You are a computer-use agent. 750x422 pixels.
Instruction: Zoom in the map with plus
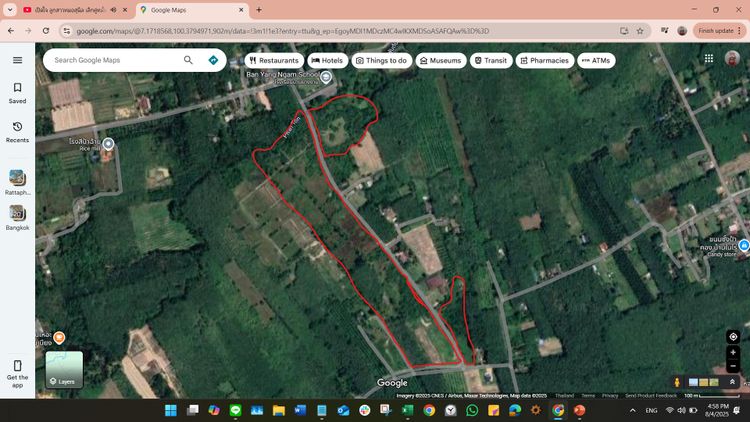pos(733,353)
